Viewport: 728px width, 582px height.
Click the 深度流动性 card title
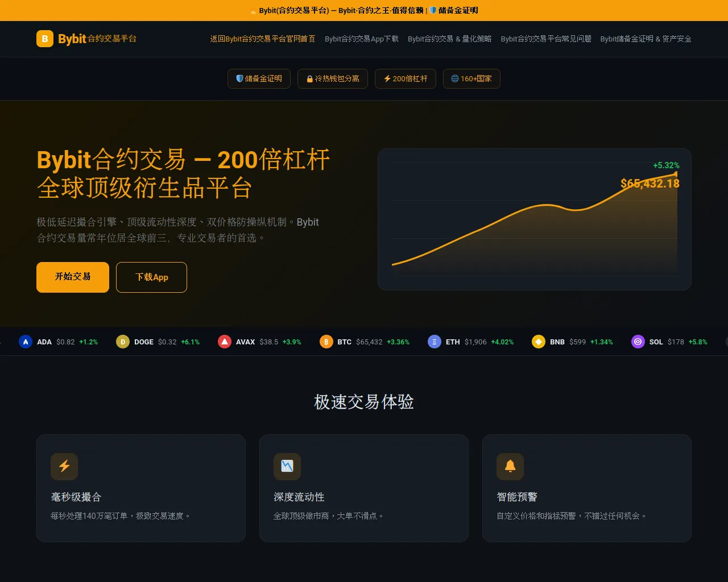[299, 497]
